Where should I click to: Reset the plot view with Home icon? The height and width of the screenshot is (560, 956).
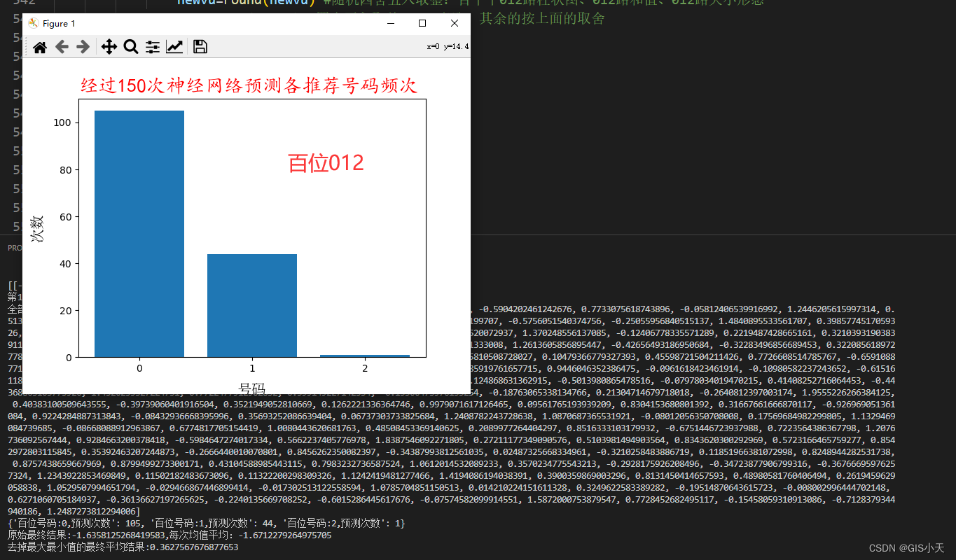(40, 47)
